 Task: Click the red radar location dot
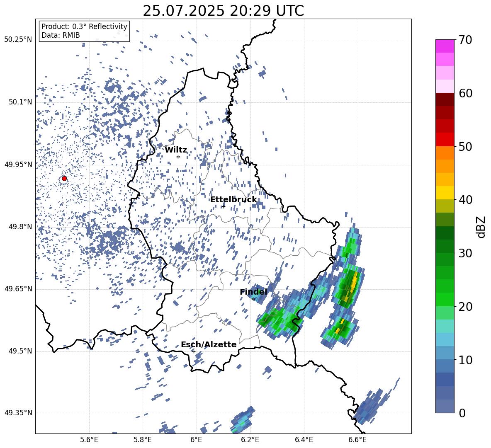click(64, 179)
